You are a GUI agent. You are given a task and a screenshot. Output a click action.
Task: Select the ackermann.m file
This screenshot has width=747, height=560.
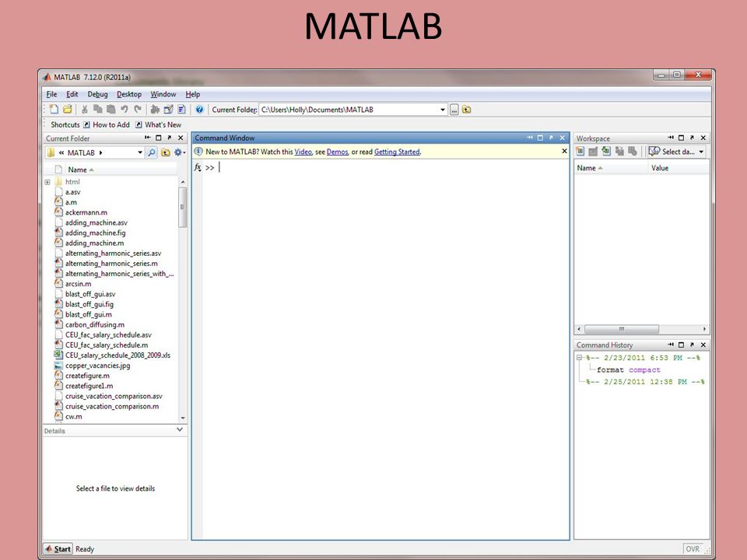[x=86, y=212]
